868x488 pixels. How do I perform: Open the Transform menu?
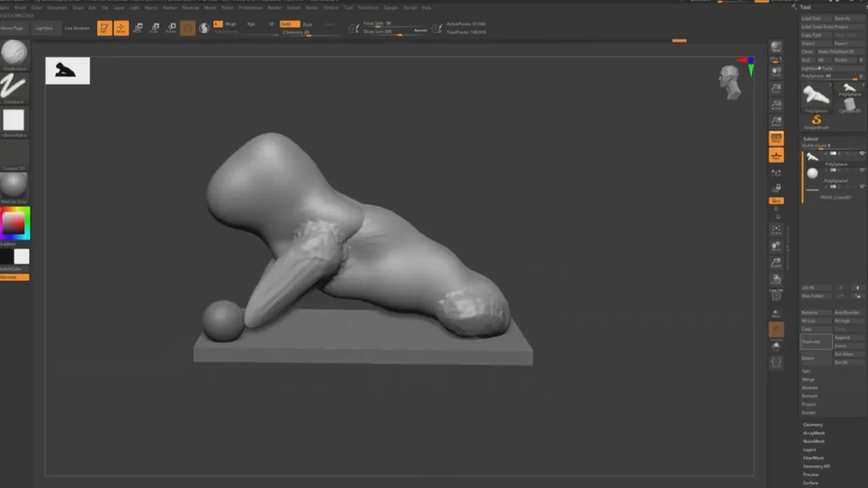(x=368, y=7)
